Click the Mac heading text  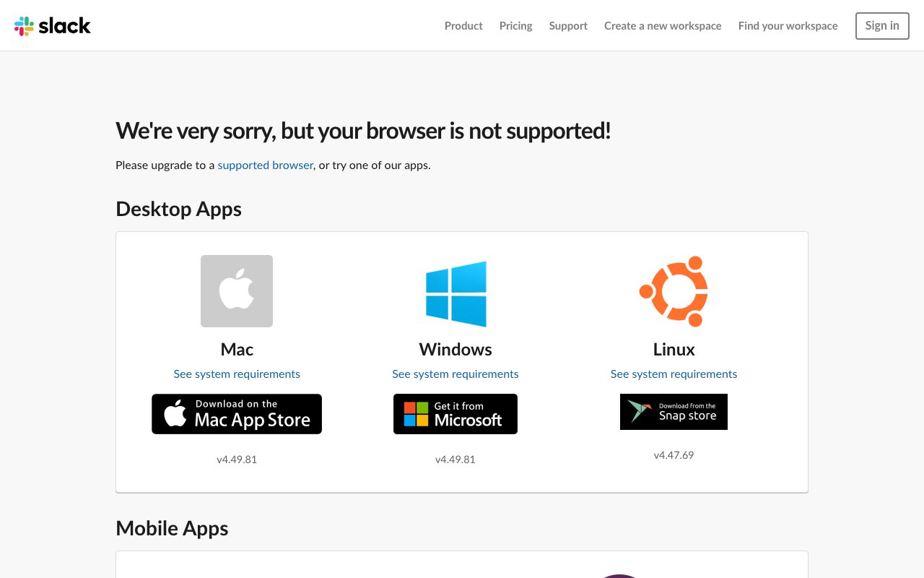237,350
